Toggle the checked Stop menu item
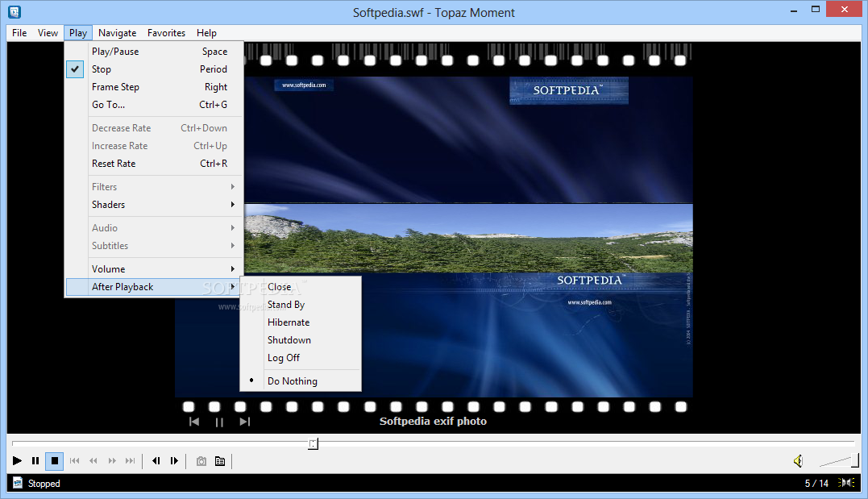This screenshot has width=868, height=499. click(155, 69)
